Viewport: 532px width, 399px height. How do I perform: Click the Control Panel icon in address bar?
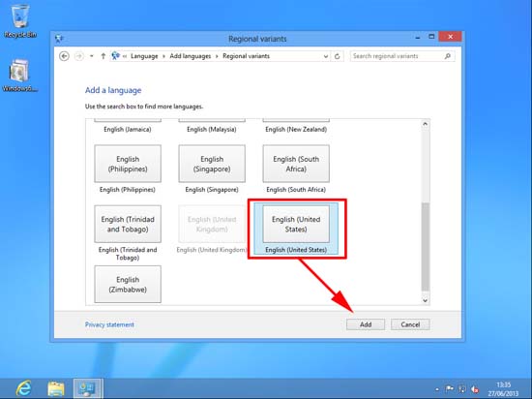pyautogui.click(x=116, y=56)
